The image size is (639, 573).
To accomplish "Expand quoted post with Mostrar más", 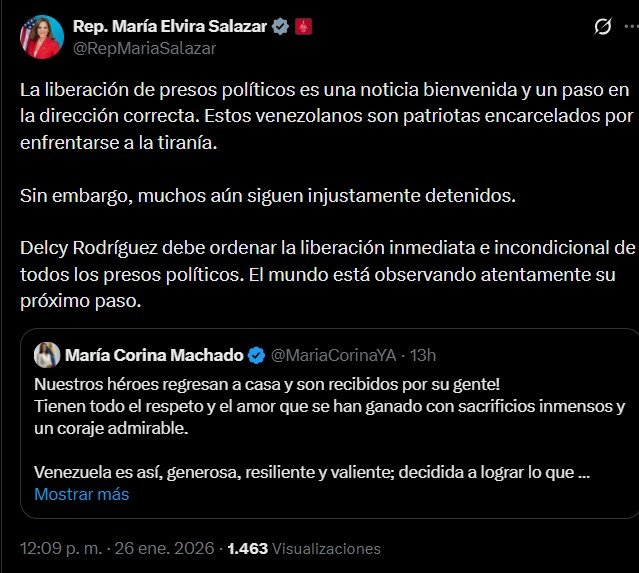I will pos(81,494).
